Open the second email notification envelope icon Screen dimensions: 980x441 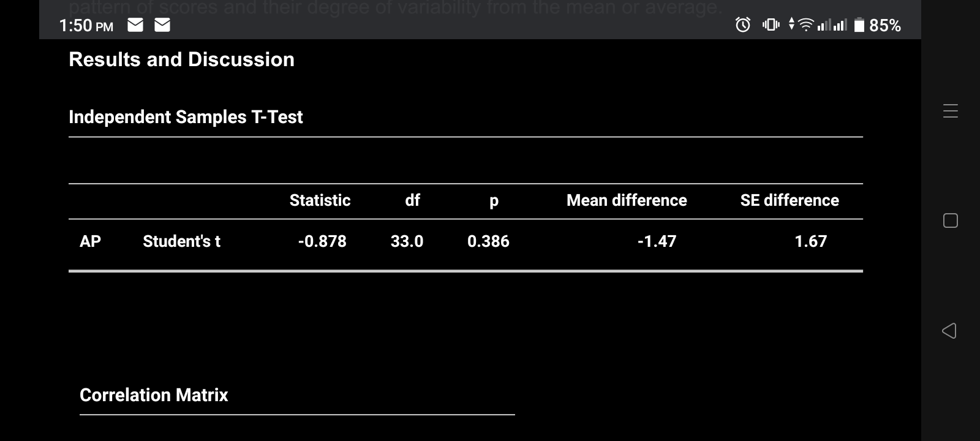click(162, 25)
